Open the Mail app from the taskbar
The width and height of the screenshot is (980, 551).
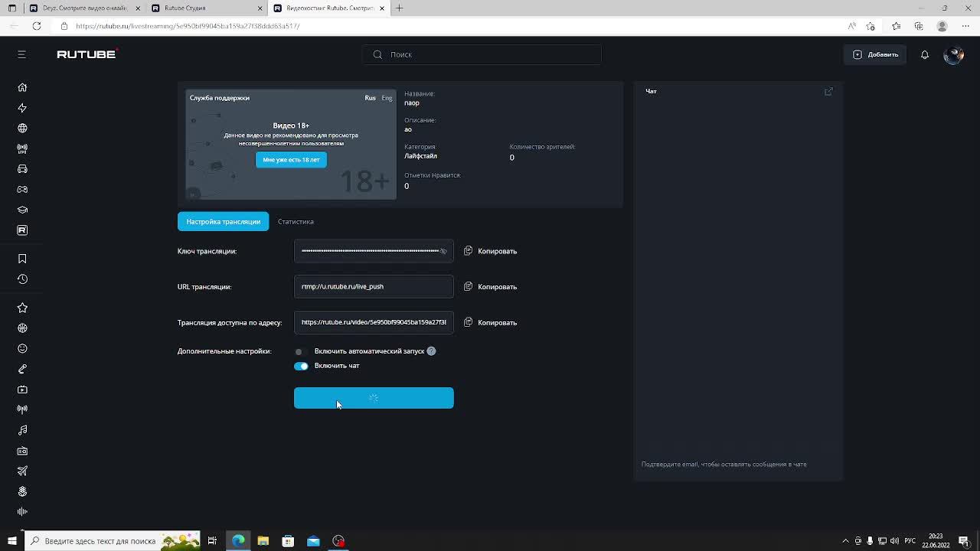(x=313, y=541)
